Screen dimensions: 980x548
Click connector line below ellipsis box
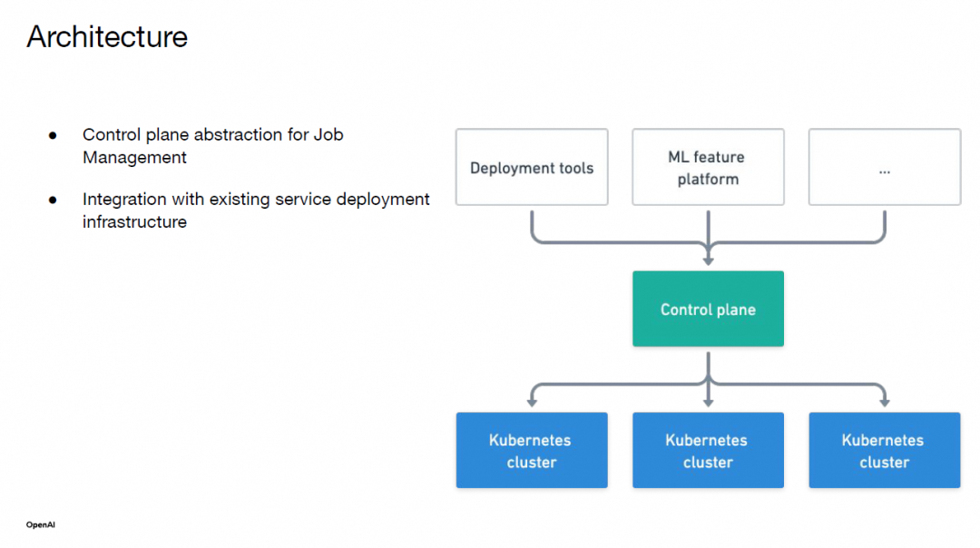pyautogui.click(x=885, y=225)
